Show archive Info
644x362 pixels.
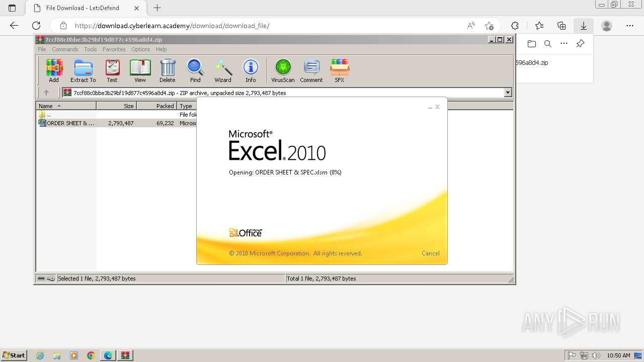tap(251, 70)
